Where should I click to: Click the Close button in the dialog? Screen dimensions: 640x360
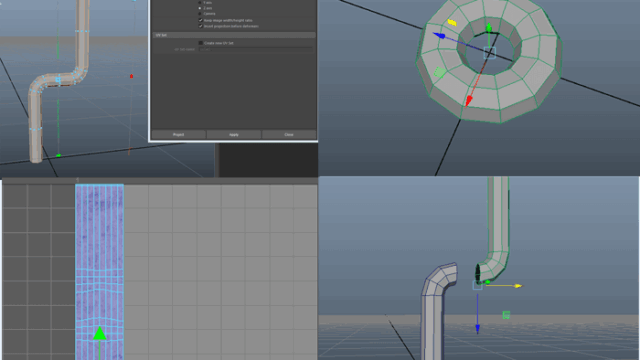tap(289, 134)
